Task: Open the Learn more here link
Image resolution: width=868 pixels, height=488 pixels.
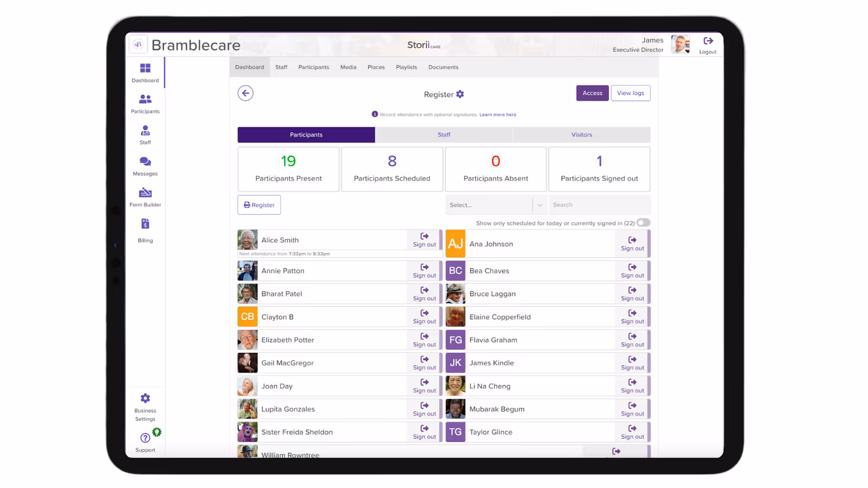Action: (x=498, y=114)
